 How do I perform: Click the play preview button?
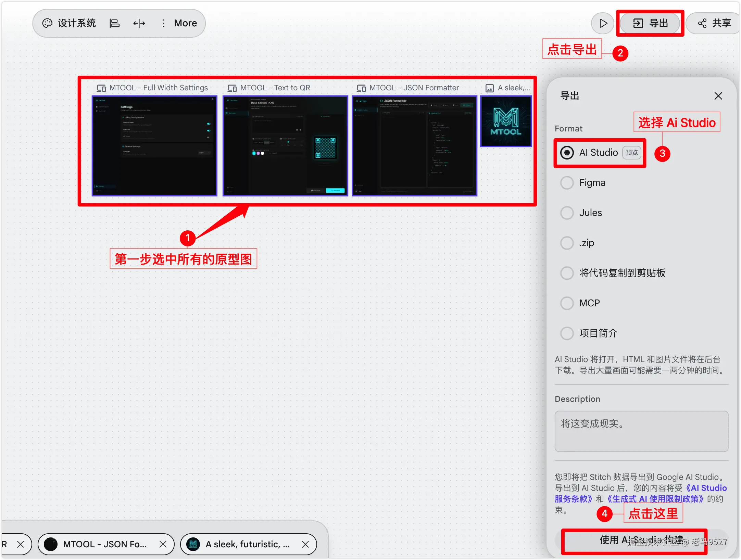pos(602,23)
